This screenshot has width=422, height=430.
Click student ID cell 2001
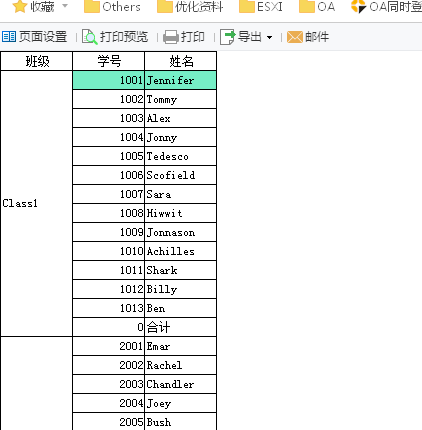point(109,346)
